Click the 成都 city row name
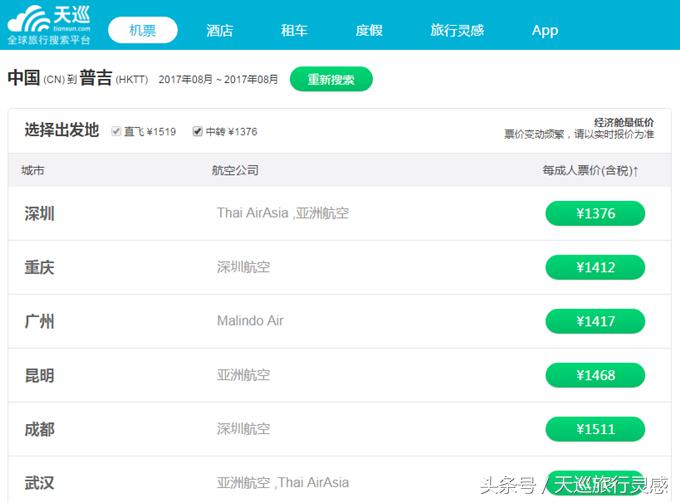Screen dimensions: 680x502 click(39, 429)
